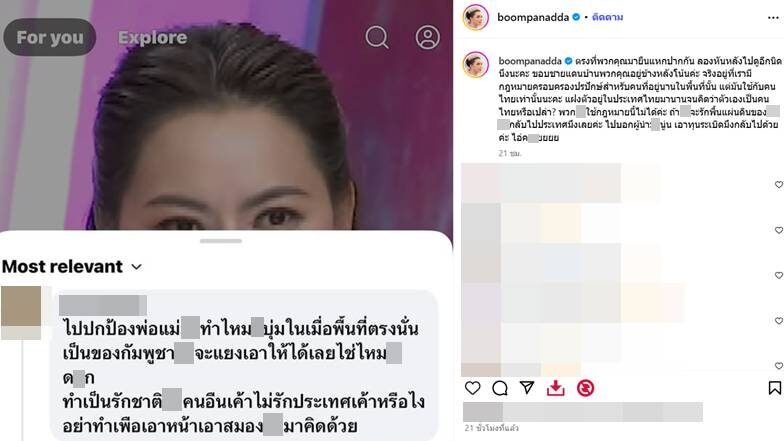
Task: Download the post with red arrow icon
Action: pyautogui.click(x=556, y=388)
